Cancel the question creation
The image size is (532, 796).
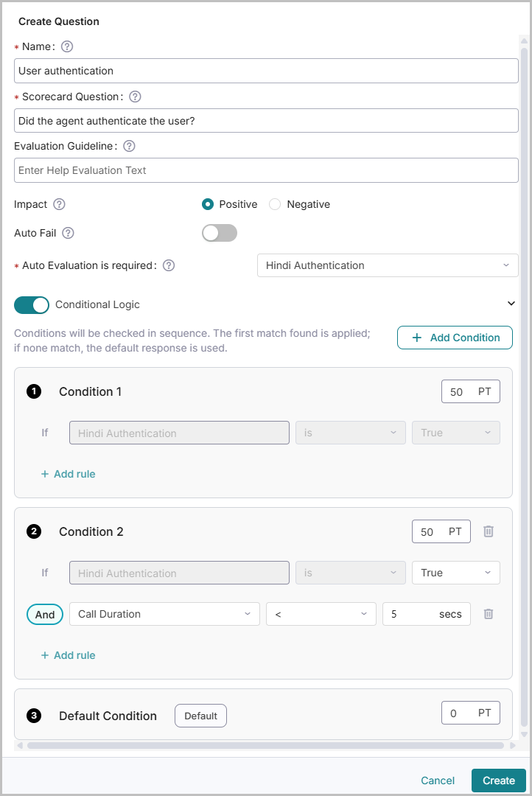[x=438, y=781]
